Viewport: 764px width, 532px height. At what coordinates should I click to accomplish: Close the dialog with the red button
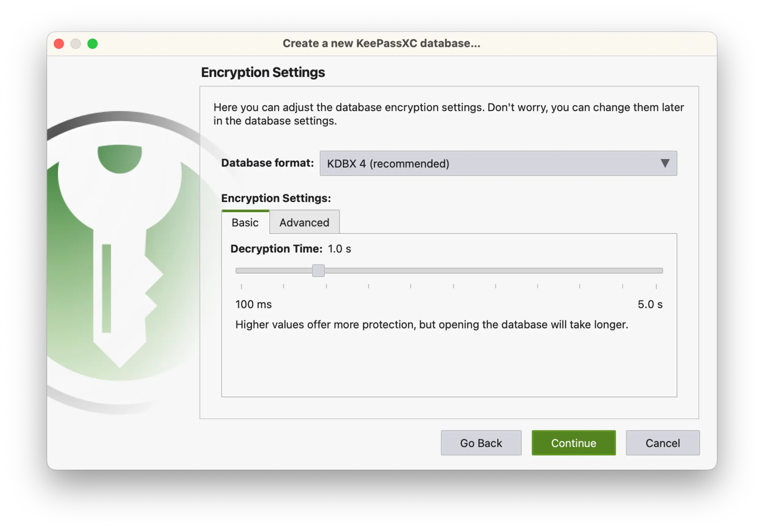click(x=59, y=43)
